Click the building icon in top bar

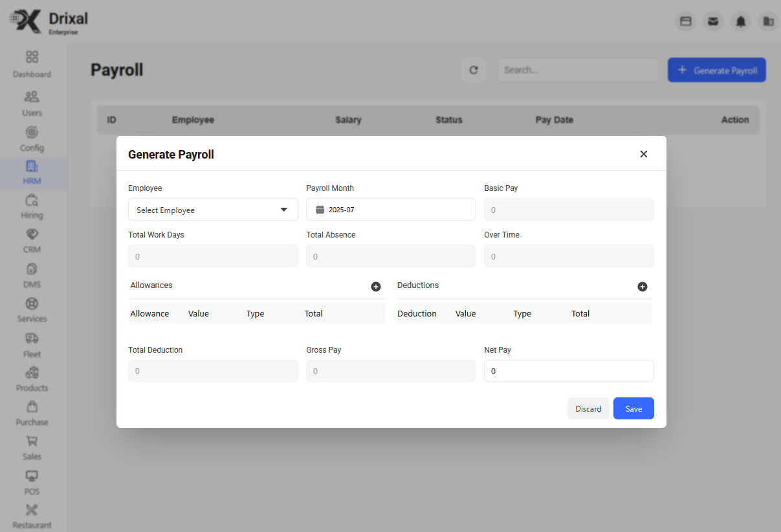tap(768, 21)
